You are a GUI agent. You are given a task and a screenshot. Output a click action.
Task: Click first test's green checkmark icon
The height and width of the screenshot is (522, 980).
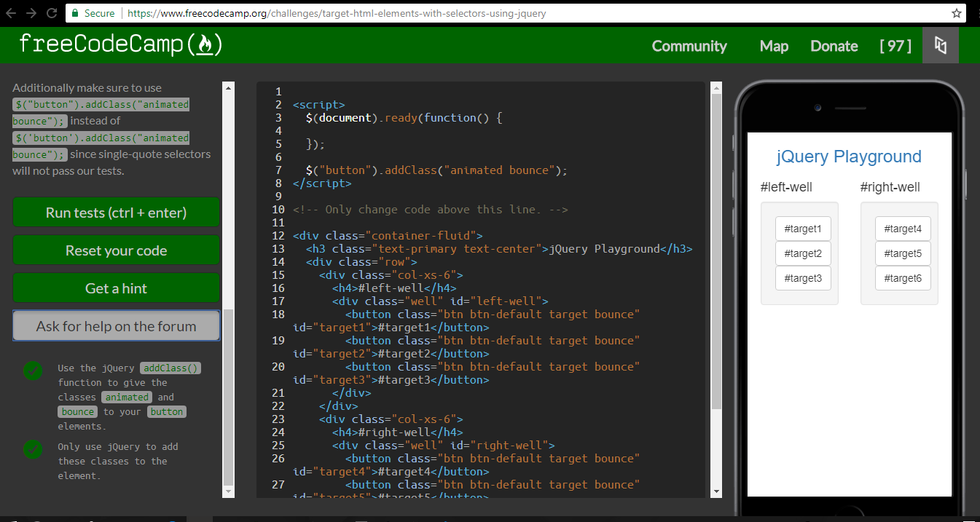pyautogui.click(x=33, y=371)
